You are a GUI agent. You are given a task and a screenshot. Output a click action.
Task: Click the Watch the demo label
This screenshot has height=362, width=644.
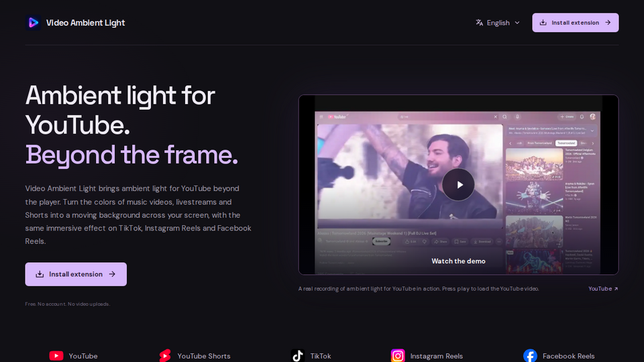tap(458, 261)
